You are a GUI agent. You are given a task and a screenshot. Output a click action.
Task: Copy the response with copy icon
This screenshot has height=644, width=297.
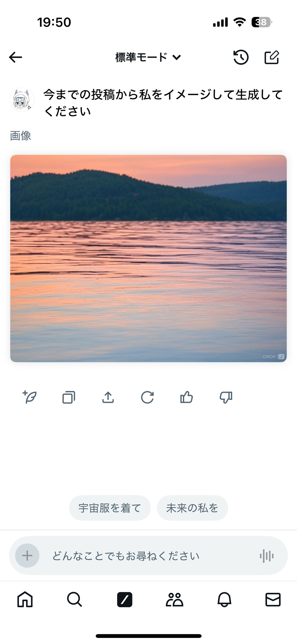tap(69, 397)
